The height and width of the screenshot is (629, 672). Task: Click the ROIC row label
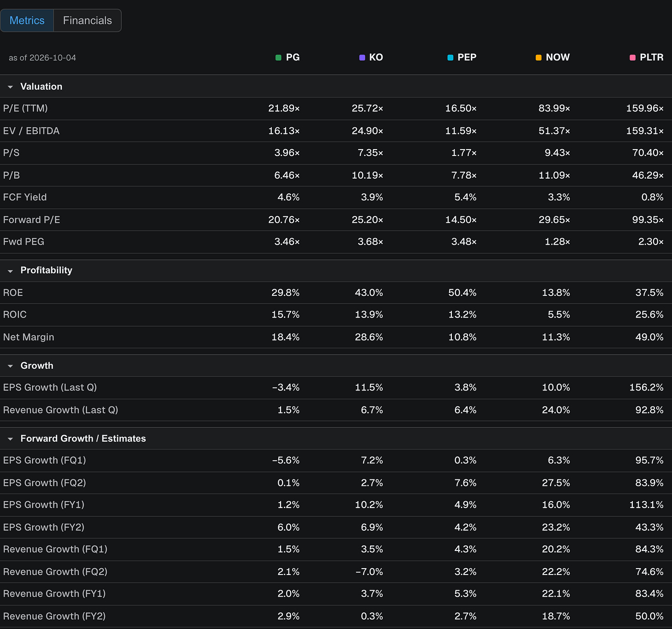click(15, 315)
